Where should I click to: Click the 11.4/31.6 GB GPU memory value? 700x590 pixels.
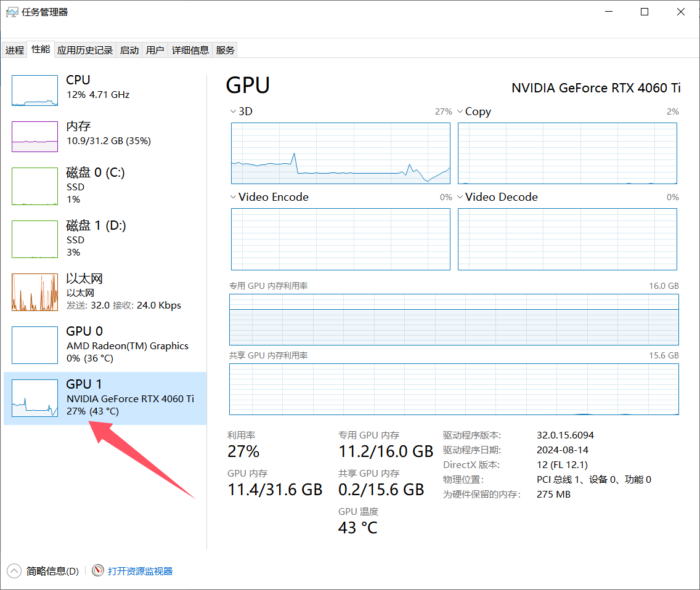[275, 490]
